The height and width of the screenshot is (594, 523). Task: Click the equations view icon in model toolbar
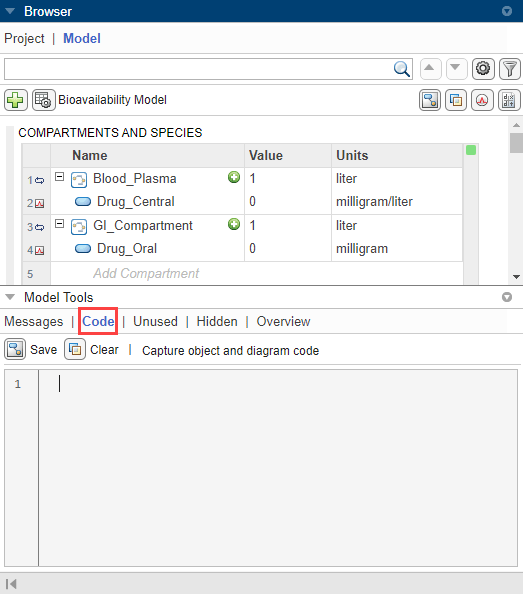tap(509, 100)
